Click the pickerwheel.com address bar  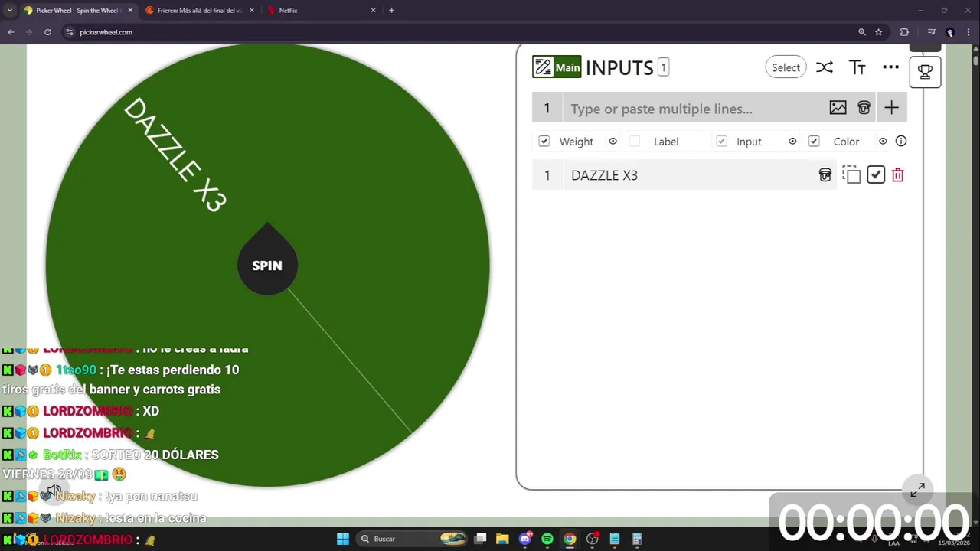pos(459,32)
